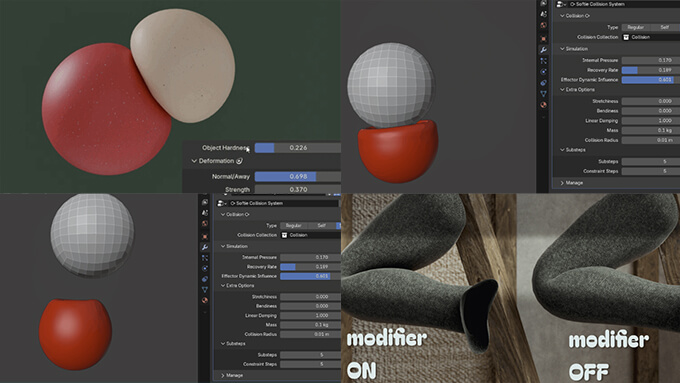Open World properties tab in lower-left panel

205,223
